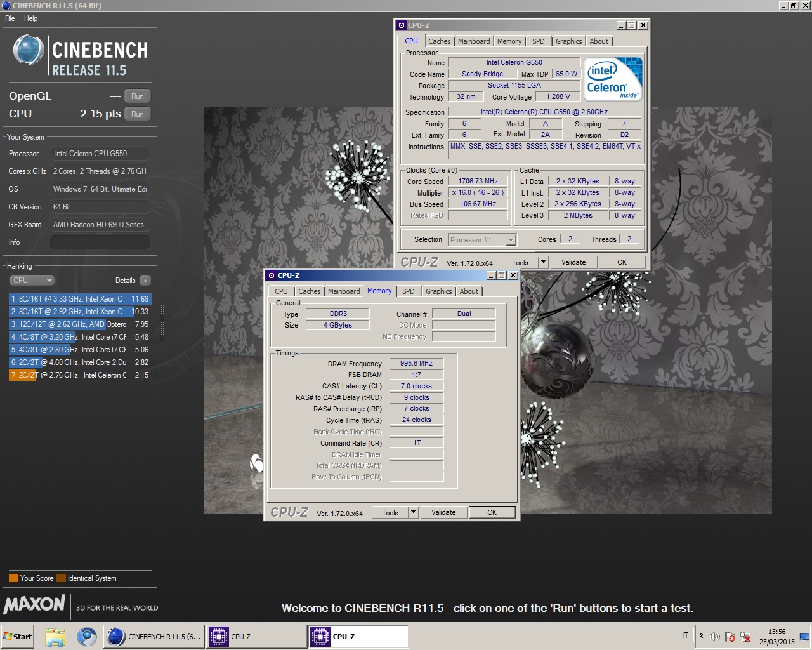Image resolution: width=812 pixels, height=650 pixels.
Task: Click the network tray icon
Action: click(x=745, y=637)
